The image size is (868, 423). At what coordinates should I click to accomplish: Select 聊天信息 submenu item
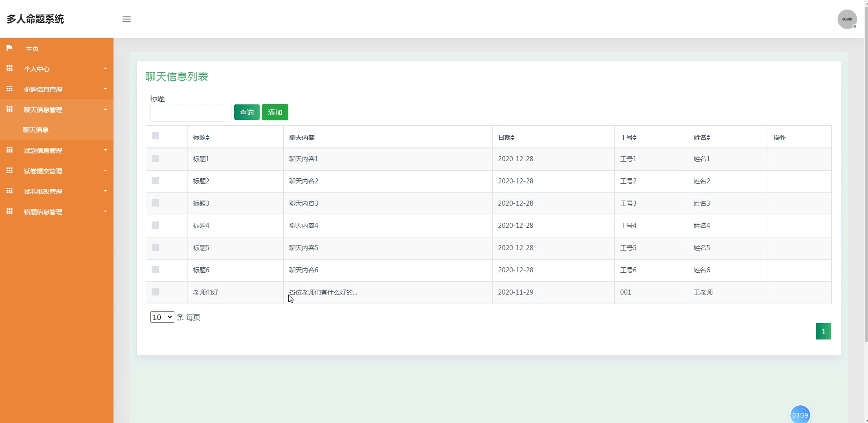36,130
